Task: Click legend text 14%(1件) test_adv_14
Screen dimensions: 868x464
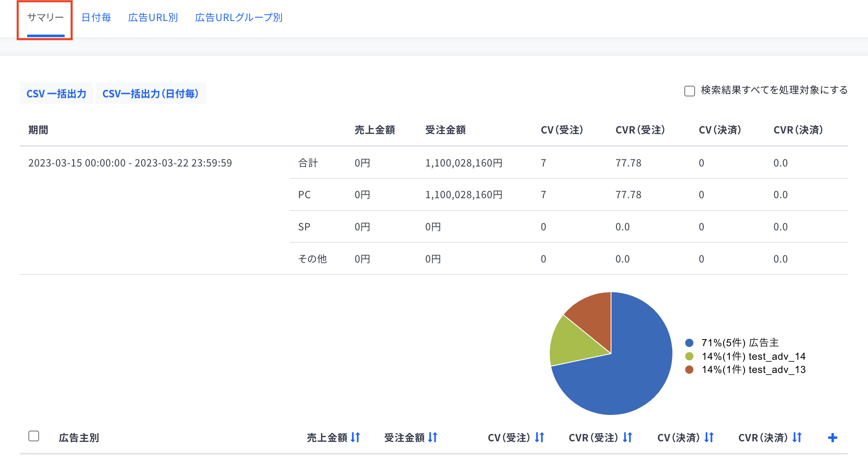Action: (754, 356)
